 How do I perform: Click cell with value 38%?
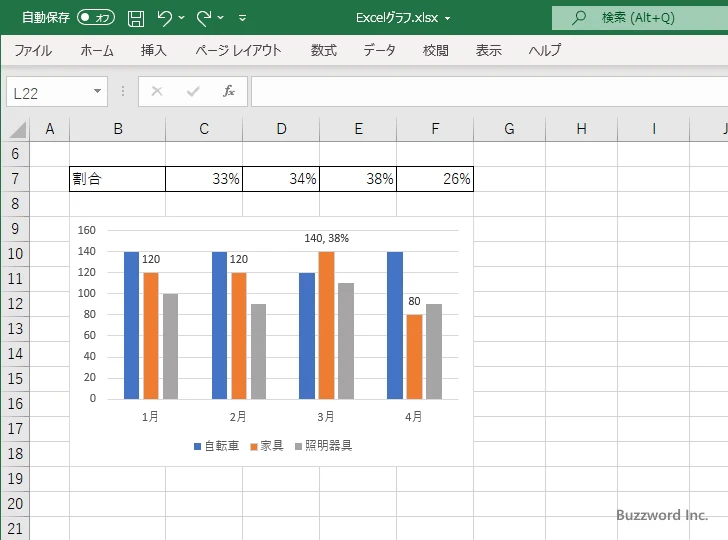tap(358, 179)
